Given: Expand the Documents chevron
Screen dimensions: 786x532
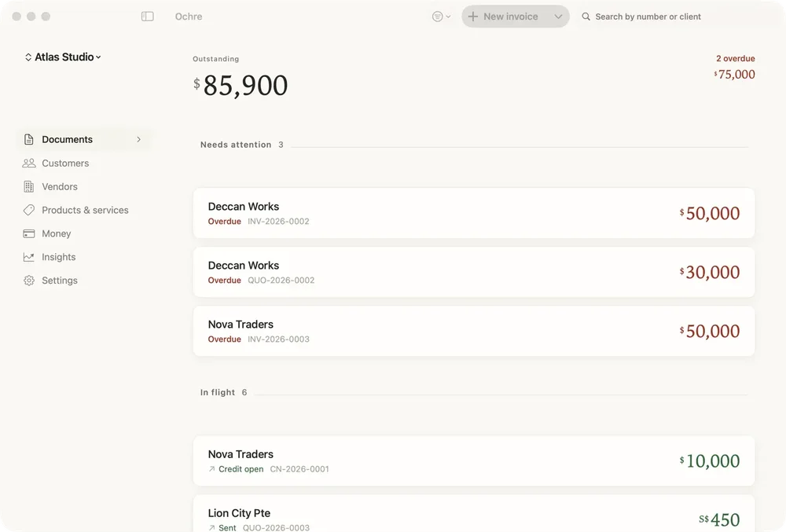Looking at the screenshot, I should tap(139, 140).
